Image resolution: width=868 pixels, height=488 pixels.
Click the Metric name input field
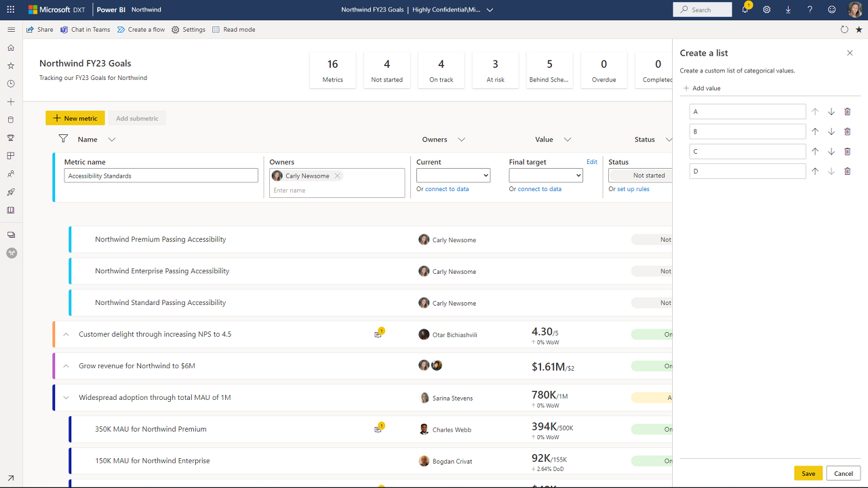[161, 176]
